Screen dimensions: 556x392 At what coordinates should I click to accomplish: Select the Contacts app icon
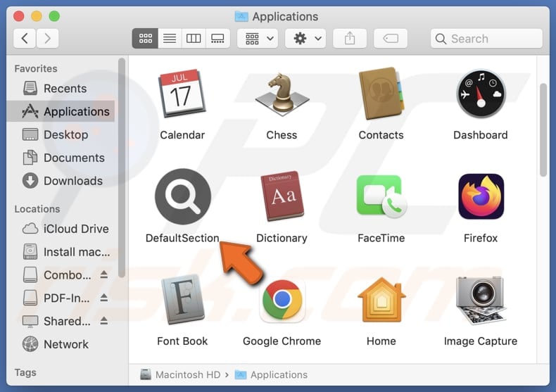tap(381, 94)
